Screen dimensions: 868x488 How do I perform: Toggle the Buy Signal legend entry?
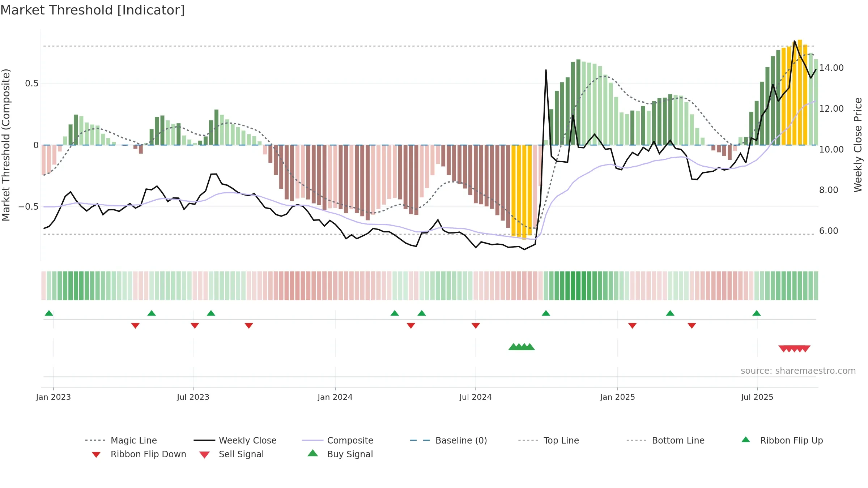[x=340, y=454]
